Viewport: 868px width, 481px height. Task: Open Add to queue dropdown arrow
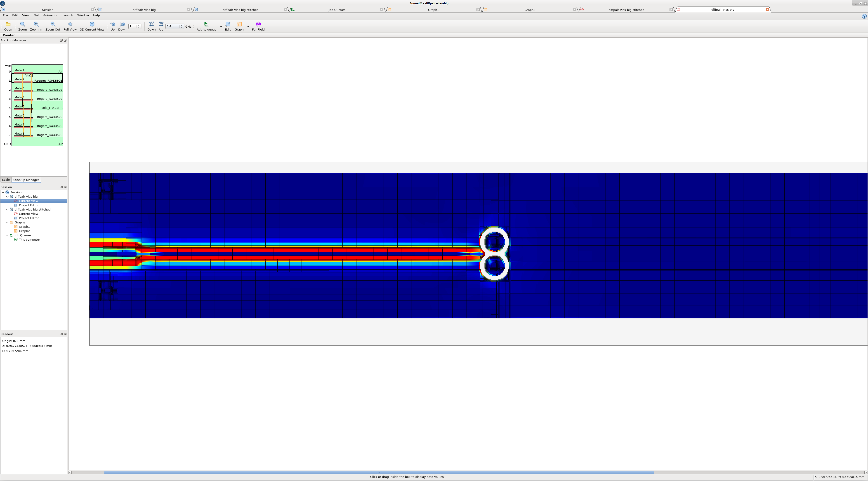coord(221,26)
